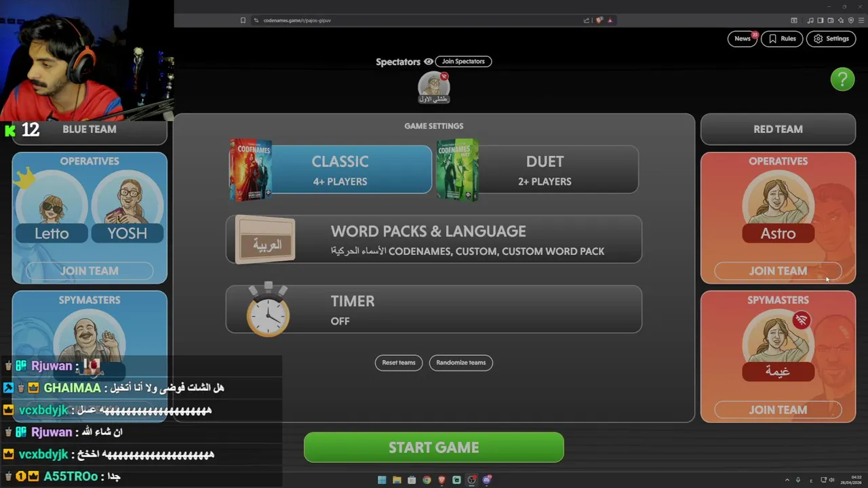Click the stopwatch timer icon
The image size is (868, 488).
268,310
